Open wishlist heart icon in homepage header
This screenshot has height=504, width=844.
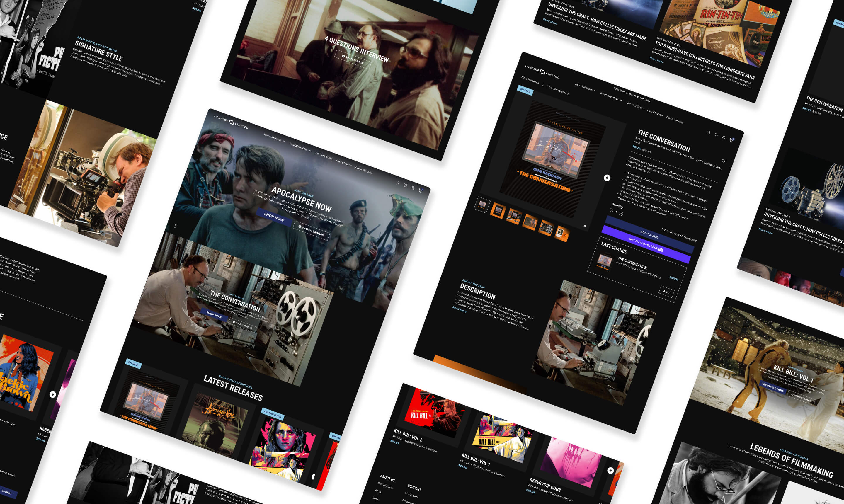[405, 185]
